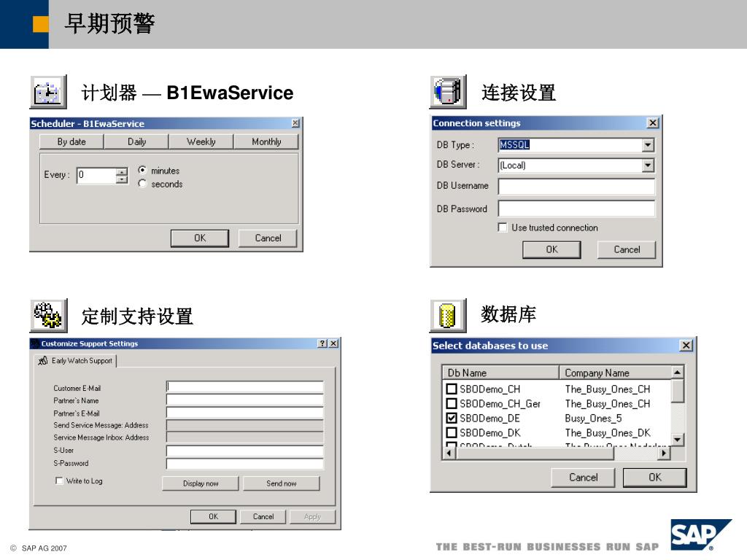Image resolution: width=747 pixels, height=560 pixels.
Task: Click the Partner's E-Mail field
Action: pyautogui.click(x=245, y=413)
